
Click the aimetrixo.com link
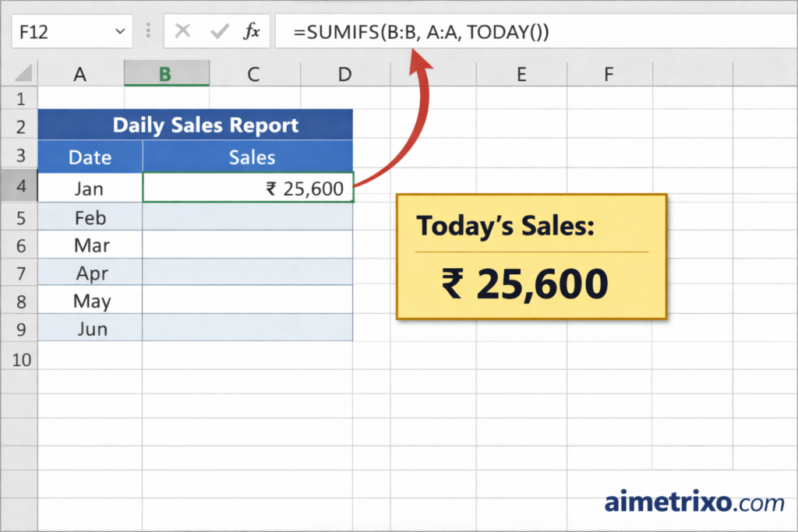[x=694, y=502]
